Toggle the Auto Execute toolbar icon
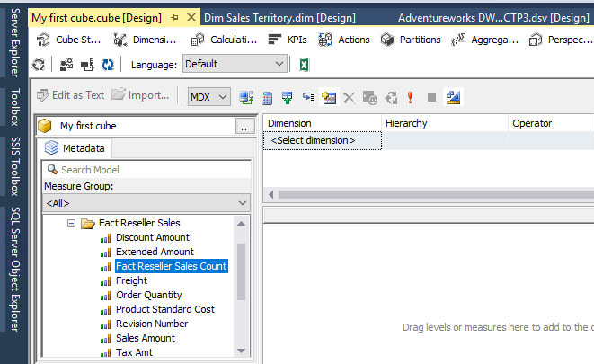Image resolution: width=594 pixels, height=364 pixels. pos(390,97)
